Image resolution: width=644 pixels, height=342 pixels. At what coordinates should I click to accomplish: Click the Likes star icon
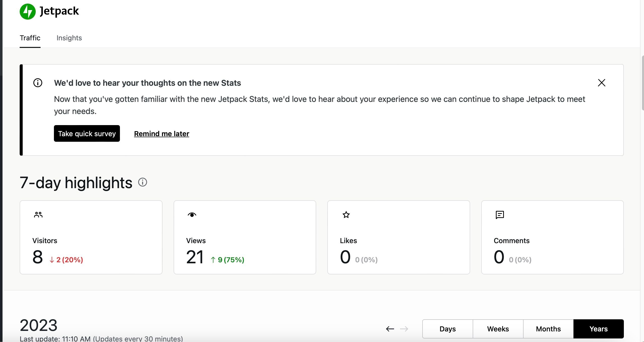pos(346,215)
